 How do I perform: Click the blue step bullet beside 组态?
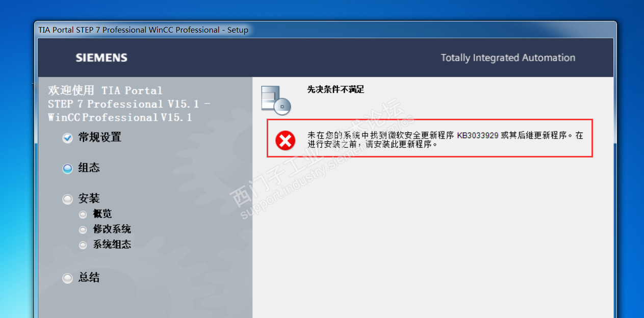tap(67, 169)
